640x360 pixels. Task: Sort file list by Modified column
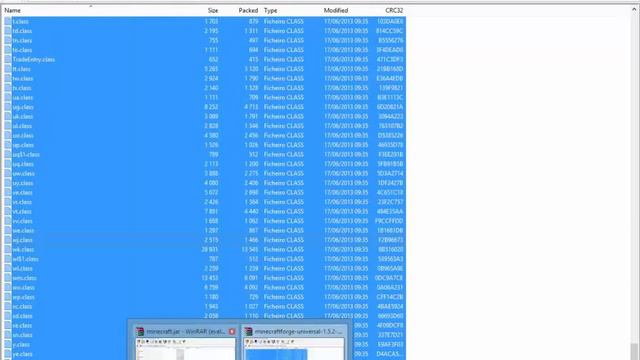[336, 10]
